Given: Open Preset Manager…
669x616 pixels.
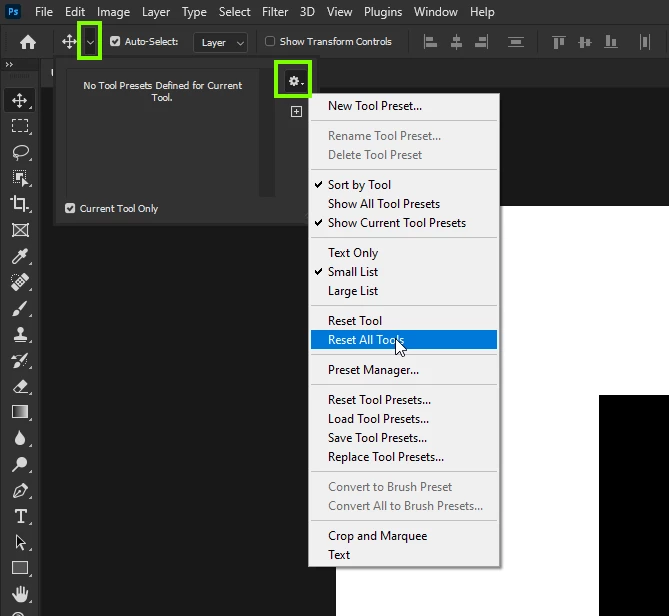Looking at the screenshot, I should (404, 370).
